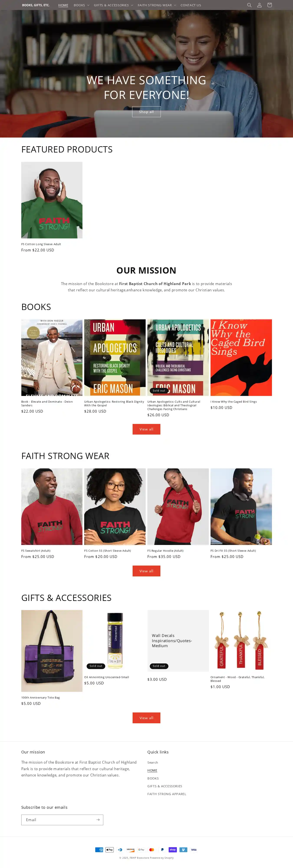Open the 100th Anniversary Tote Bag thumbnail
Image resolution: width=293 pixels, height=868 pixels.
tap(52, 651)
